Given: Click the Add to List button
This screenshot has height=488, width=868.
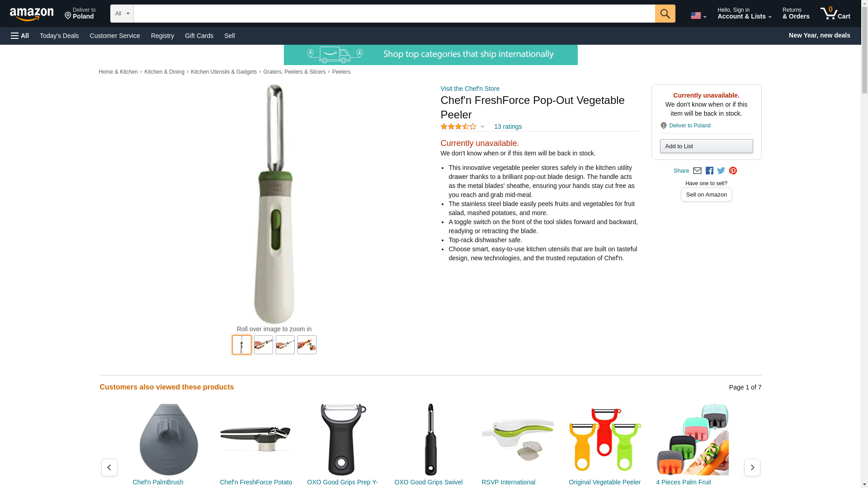Looking at the screenshot, I should coord(706,146).
